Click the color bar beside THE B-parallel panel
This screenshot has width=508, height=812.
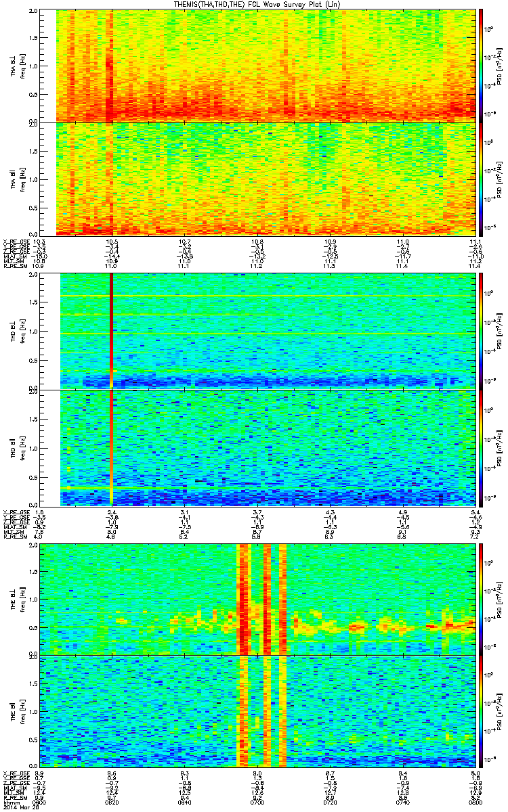pos(481,710)
